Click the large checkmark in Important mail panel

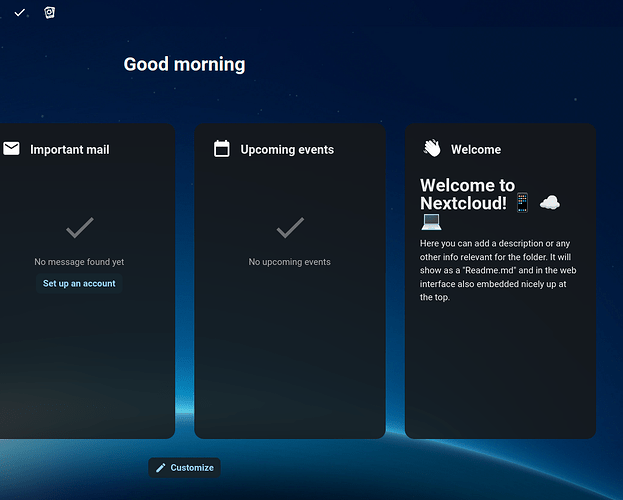[80, 229]
